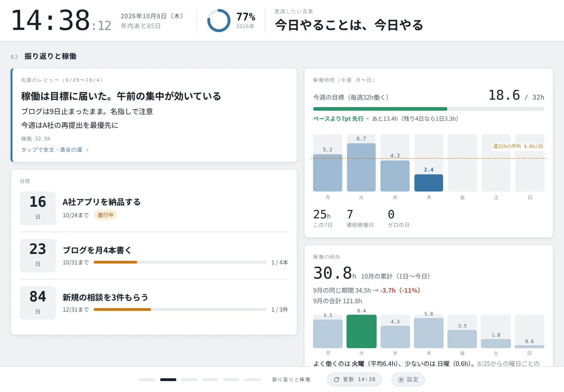
Task: Select the fifth page indicator dash
Action: coord(232,380)
